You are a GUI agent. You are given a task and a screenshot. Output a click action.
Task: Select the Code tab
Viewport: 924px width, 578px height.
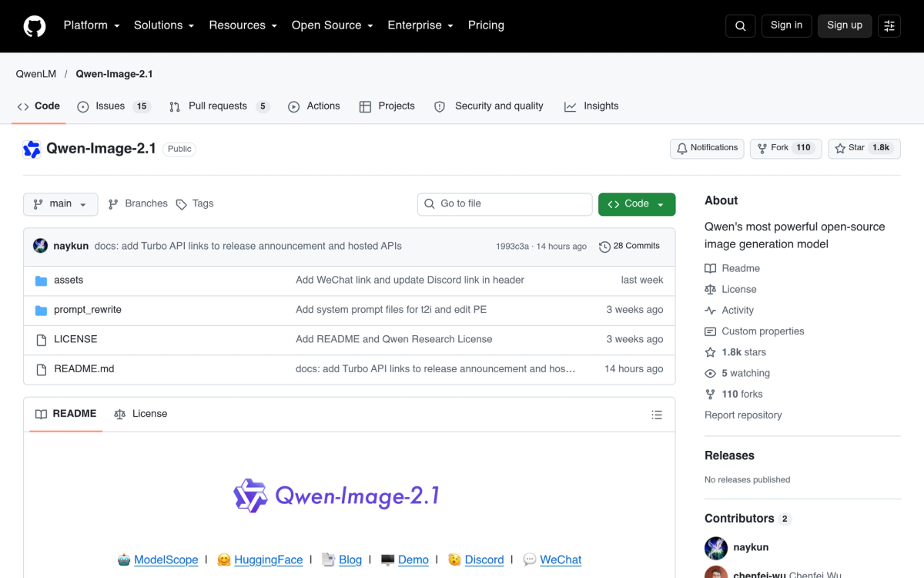tap(38, 106)
